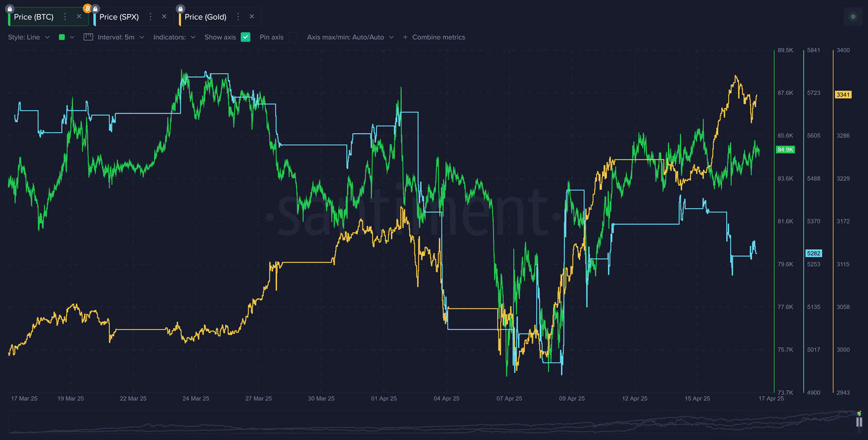The height and width of the screenshot is (440, 868).
Task: Open the Interval: 5m dropdown
Action: [120, 37]
